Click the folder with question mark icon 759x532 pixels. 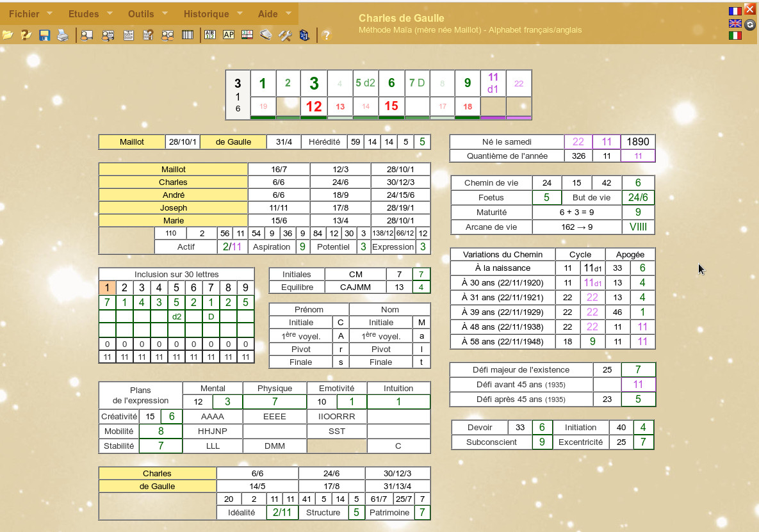26,35
